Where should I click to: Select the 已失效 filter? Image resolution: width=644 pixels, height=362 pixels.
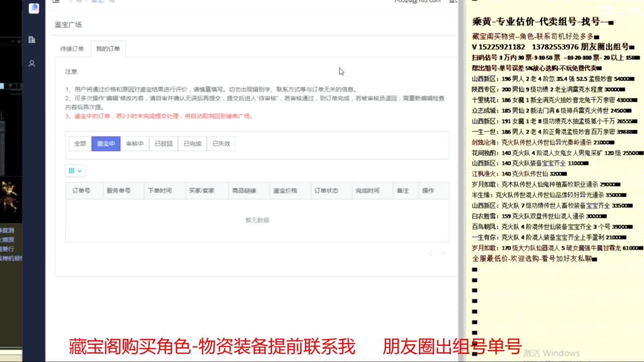[221, 144]
